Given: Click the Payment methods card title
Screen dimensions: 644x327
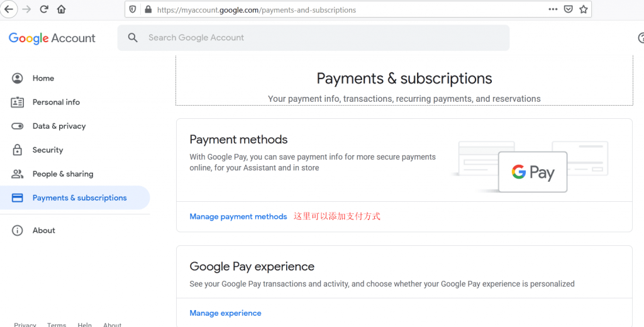Looking at the screenshot, I should coord(238,139).
